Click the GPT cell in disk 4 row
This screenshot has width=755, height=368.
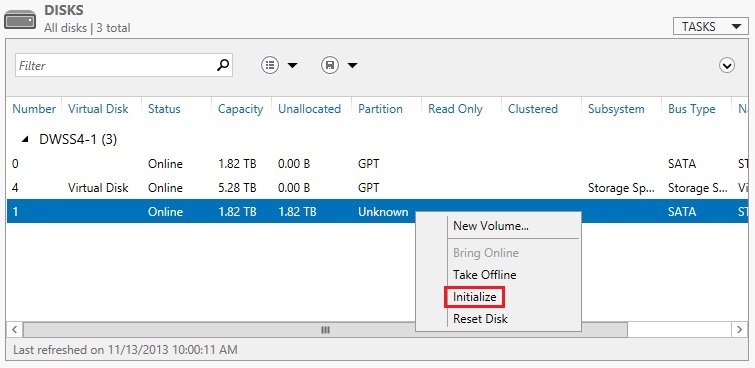tap(368, 188)
